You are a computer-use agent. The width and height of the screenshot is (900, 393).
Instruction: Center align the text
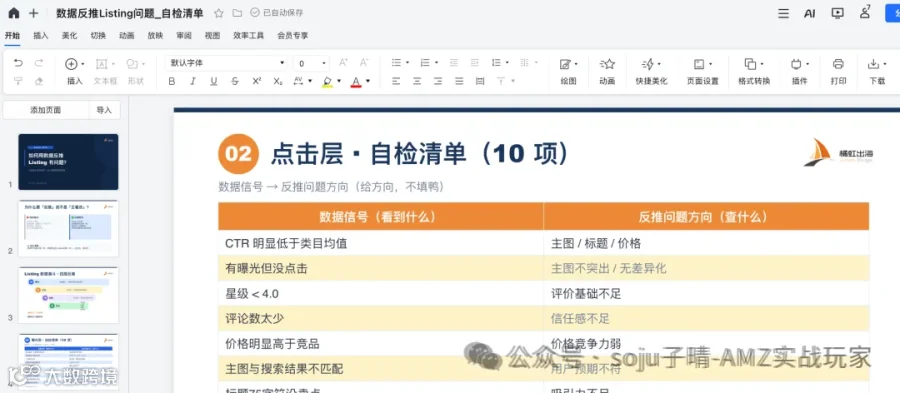(x=417, y=81)
